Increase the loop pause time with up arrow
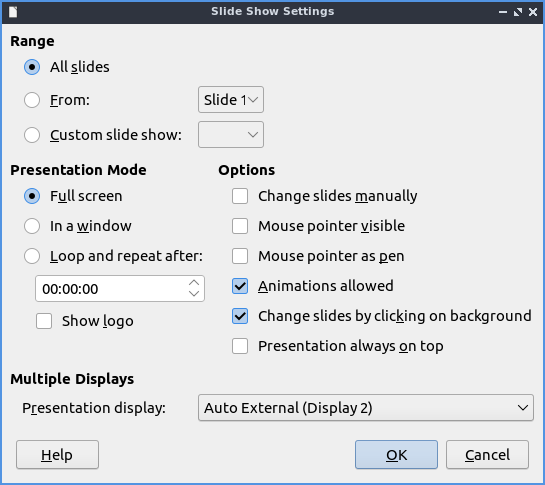 click(x=194, y=283)
